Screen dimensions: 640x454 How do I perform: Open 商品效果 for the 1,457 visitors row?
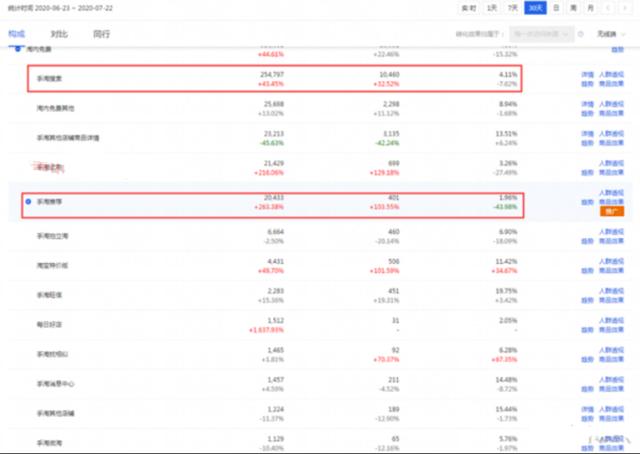point(611,389)
